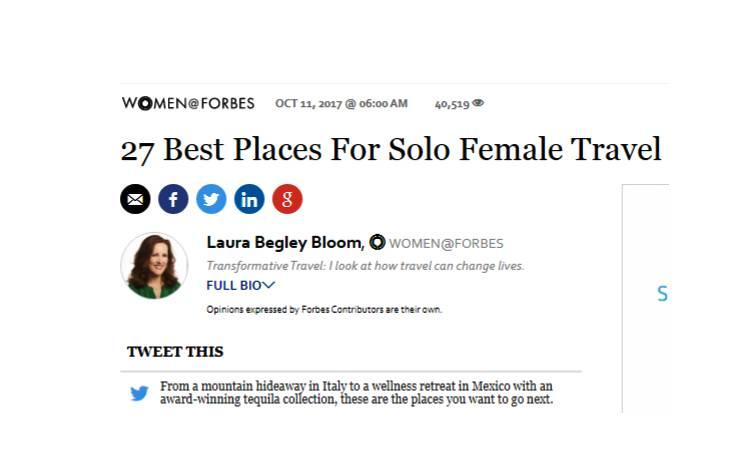Click the eye views icon
The image size is (751, 454).
[478, 103]
